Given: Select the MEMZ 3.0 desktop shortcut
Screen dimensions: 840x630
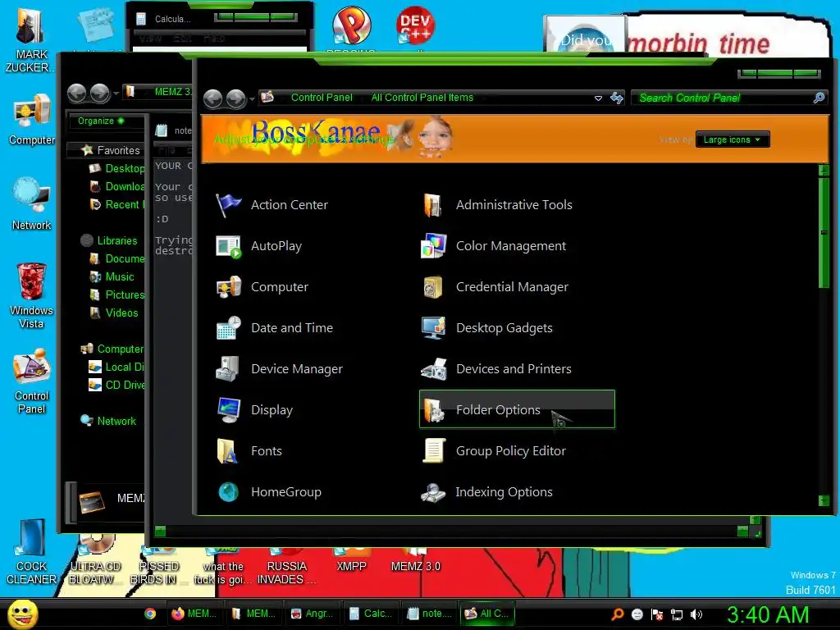Looking at the screenshot, I should point(415,559).
